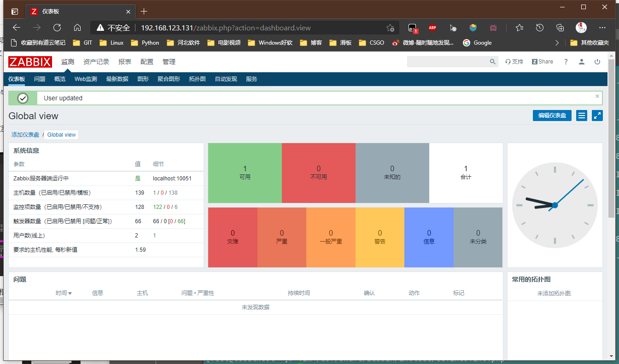The width and height of the screenshot is (619, 364).
Task: Open the Python bookmarks folder
Action: [x=145, y=43]
